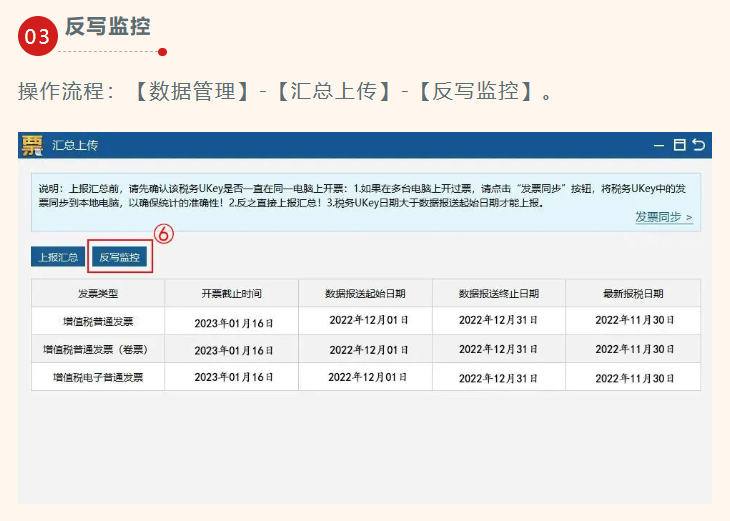Click the 反写监控 section heading
The image size is (730, 521).
coord(108,27)
